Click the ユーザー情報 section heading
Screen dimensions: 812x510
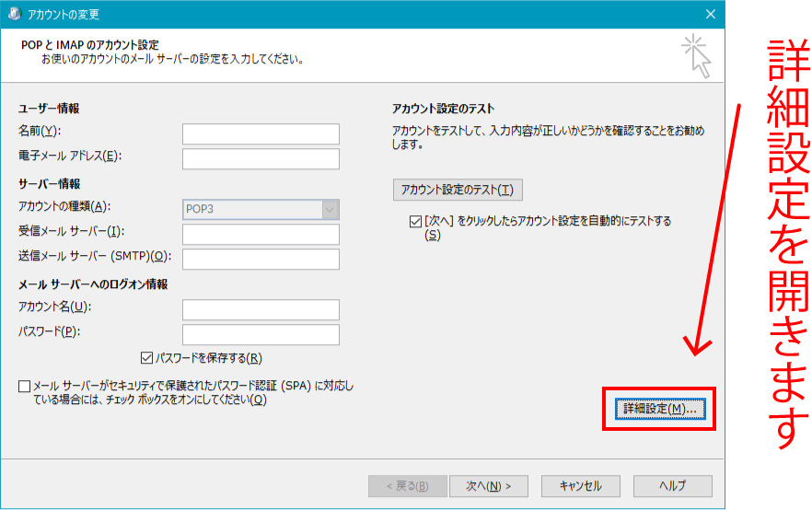(49, 109)
